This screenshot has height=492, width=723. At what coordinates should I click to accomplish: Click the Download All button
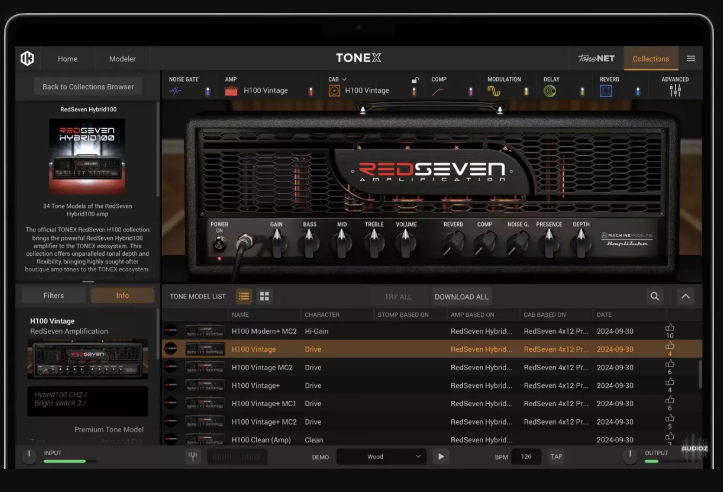(x=461, y=296)
